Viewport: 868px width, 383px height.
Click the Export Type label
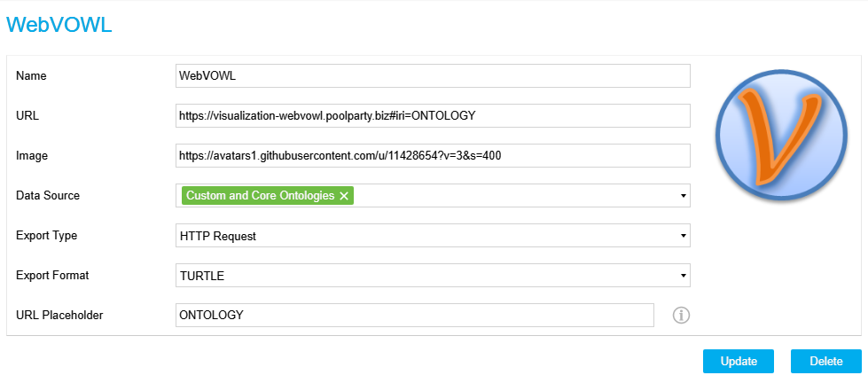coord(47,236)
